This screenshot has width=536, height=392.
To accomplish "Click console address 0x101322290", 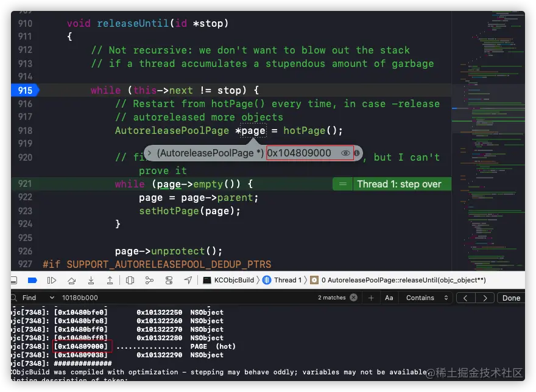I will click(x=160, y=355).
